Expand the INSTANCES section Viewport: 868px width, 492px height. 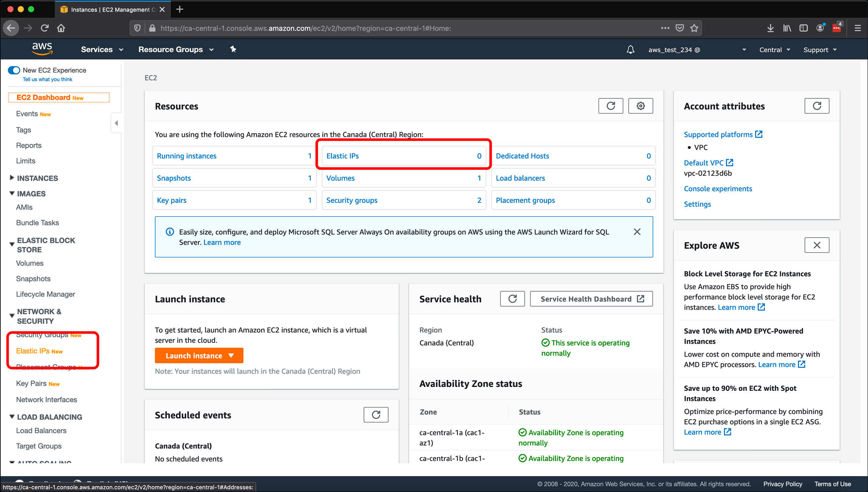(34, 178)
